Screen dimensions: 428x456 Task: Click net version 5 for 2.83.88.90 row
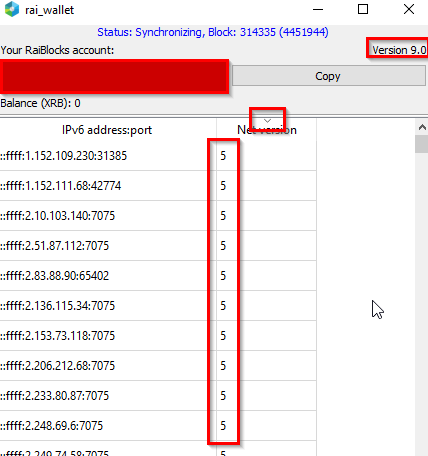(223, 276)
